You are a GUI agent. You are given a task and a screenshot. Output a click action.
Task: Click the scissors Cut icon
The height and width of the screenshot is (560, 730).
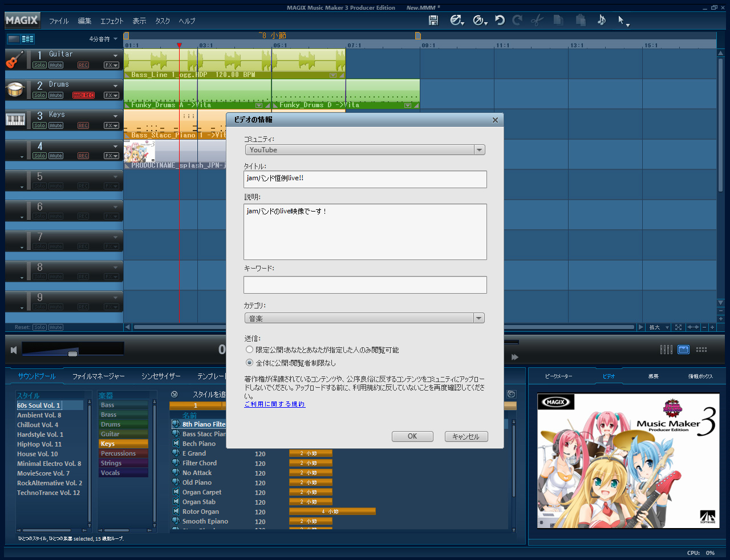point(537,20)
